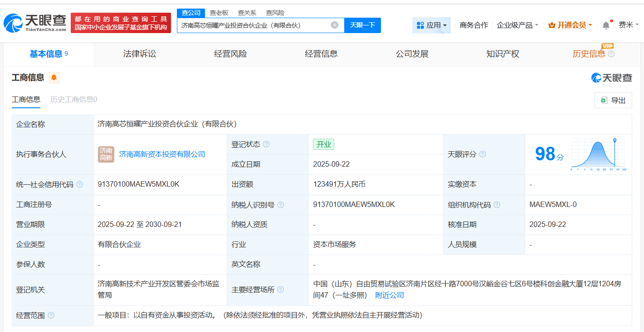
Task: Switch to 历史工商信息 sub-tab
Action: tap(73, 100)
